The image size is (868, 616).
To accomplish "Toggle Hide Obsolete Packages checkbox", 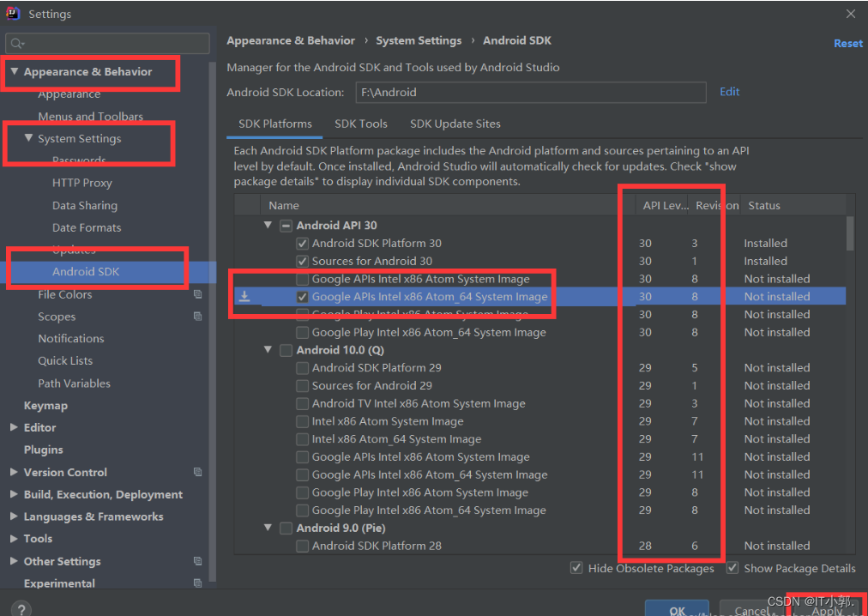I will point(577,568).
